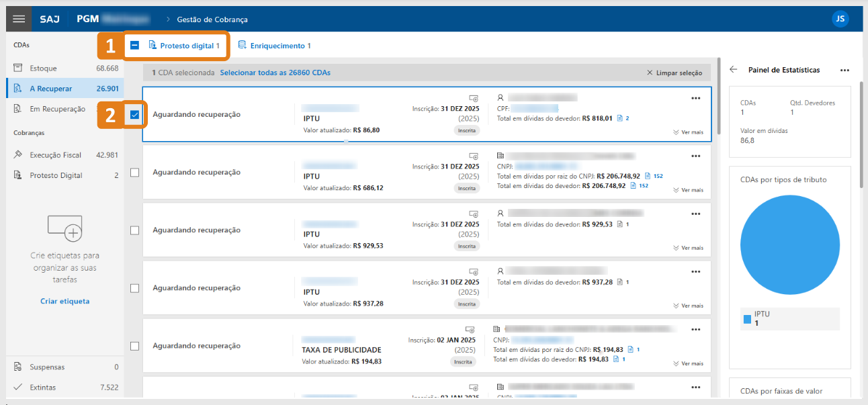Click the Criar etiqueta link
Viewport: 868px width, 405px height.
coord(64,301)
